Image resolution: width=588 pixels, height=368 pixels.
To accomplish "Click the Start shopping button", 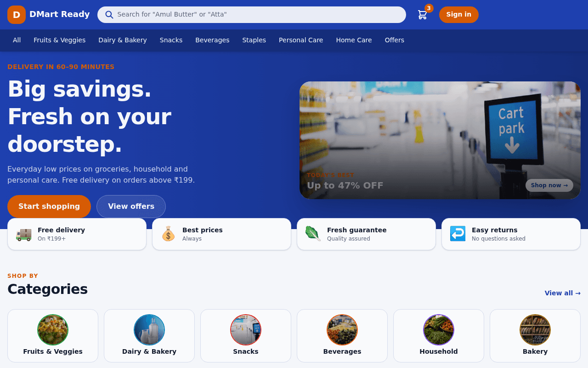I will point(49,207).
